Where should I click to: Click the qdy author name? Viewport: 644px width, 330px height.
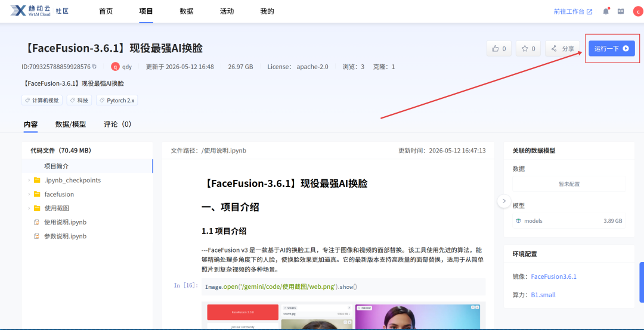point(127,67)
